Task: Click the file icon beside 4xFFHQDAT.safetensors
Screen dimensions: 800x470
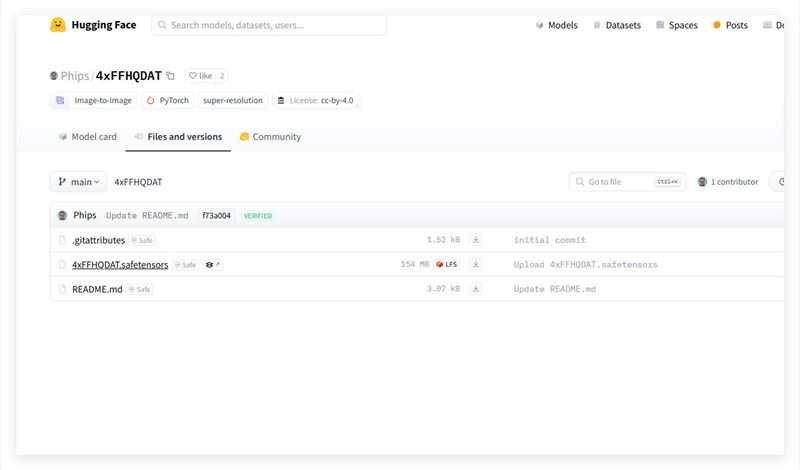Action: 62,264
